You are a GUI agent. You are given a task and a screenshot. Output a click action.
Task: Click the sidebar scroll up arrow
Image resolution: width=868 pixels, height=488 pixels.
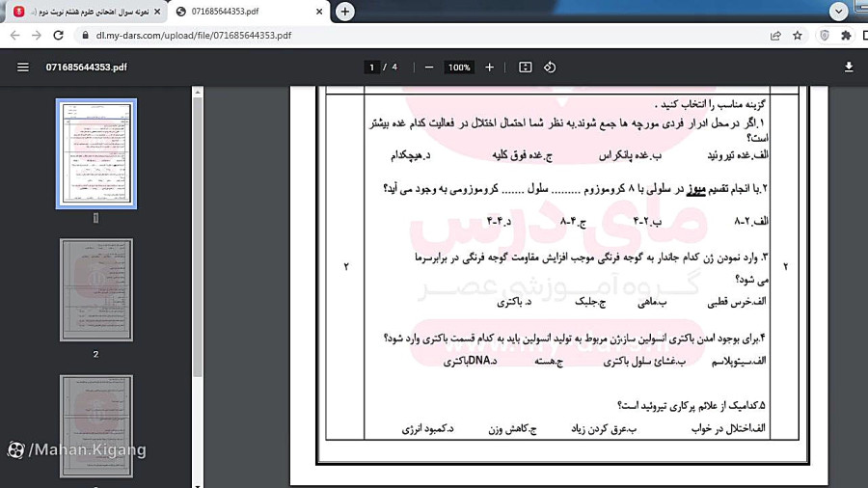click(x=198, y=92)
